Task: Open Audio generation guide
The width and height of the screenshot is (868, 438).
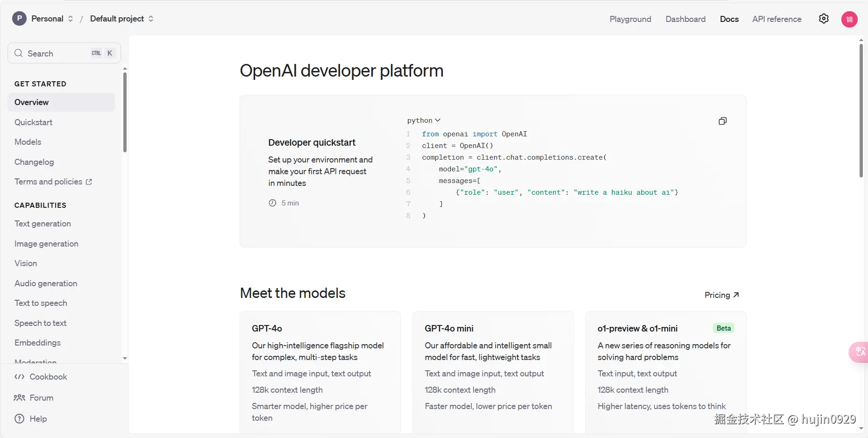Action: point(46,283)
